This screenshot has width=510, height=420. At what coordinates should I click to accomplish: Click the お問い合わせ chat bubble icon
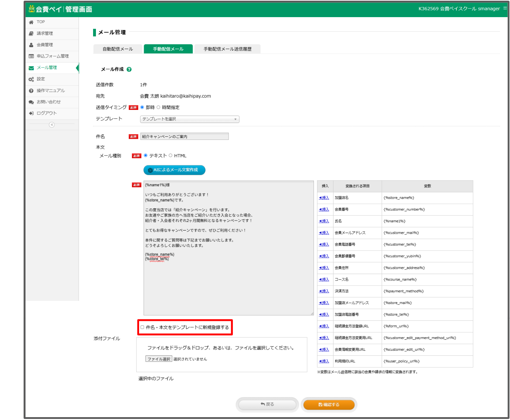pos(31,102)
